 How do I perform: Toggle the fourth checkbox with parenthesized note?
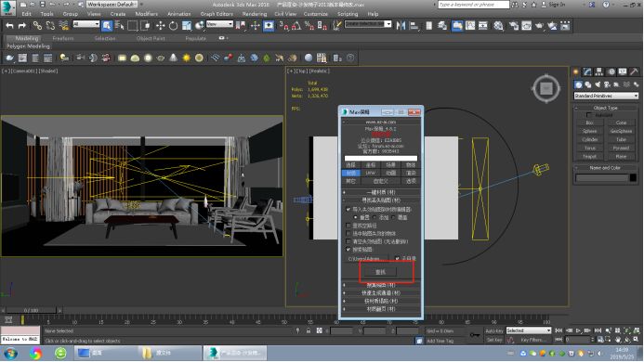[348, 241]
